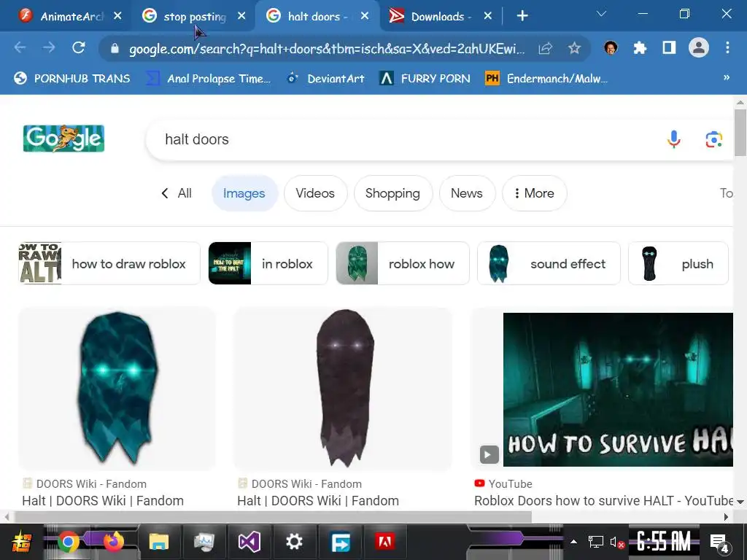
Task: Open the blue arrow window taskbar app
Action: coord(340,542)
